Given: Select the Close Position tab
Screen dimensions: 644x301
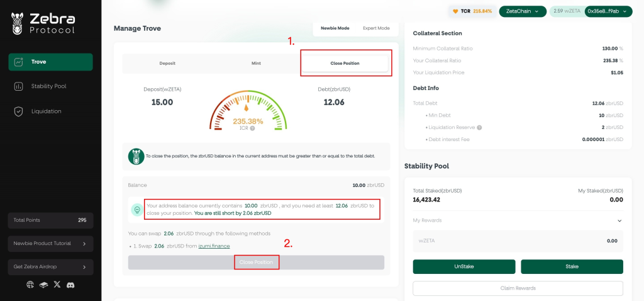Looking at the screenshot, I should 345,64.
